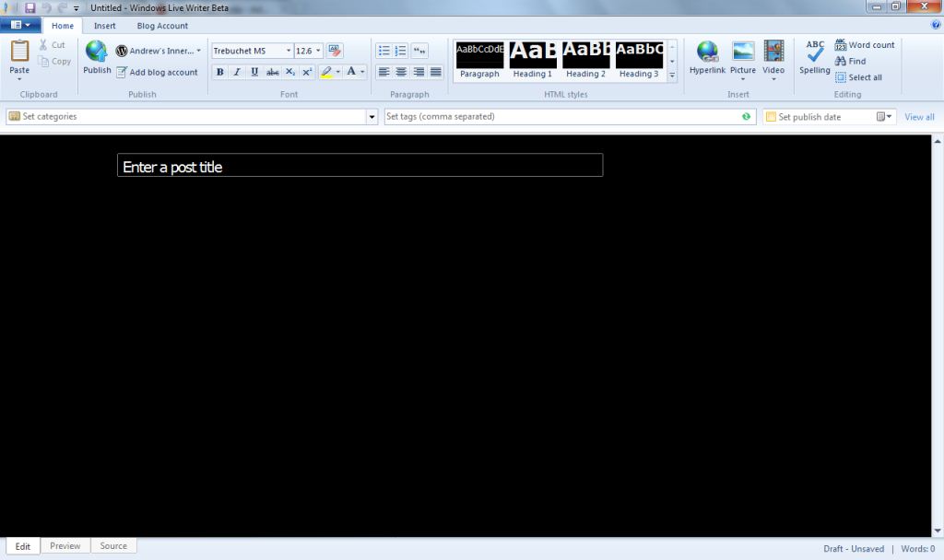Toggle subscript formatting
The image size is (944, 560).
[290, 72]
